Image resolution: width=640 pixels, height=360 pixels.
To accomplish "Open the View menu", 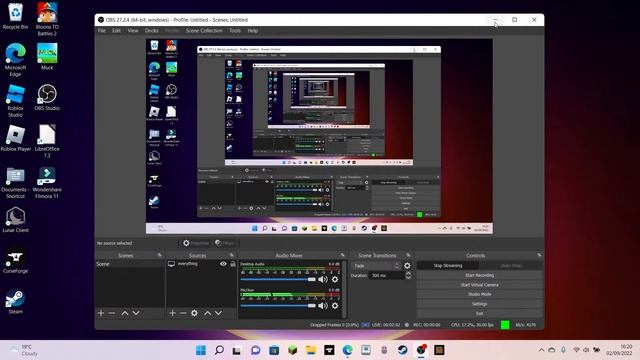I will [x=133, y=31].
